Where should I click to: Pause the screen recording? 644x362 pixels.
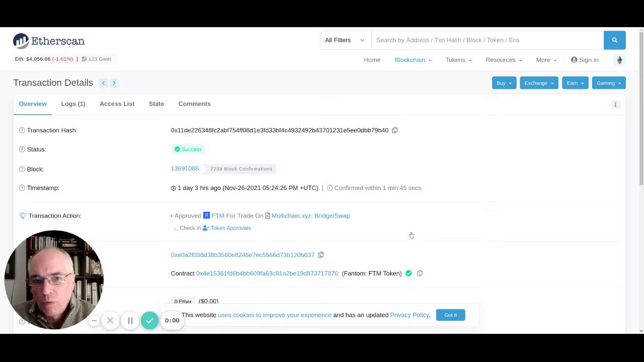[130, 321]
